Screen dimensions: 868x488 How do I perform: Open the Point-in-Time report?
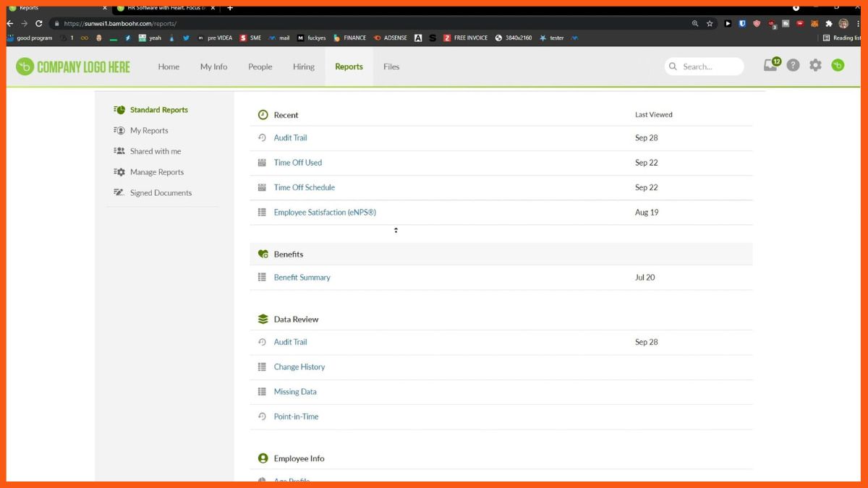coord(296,416)
